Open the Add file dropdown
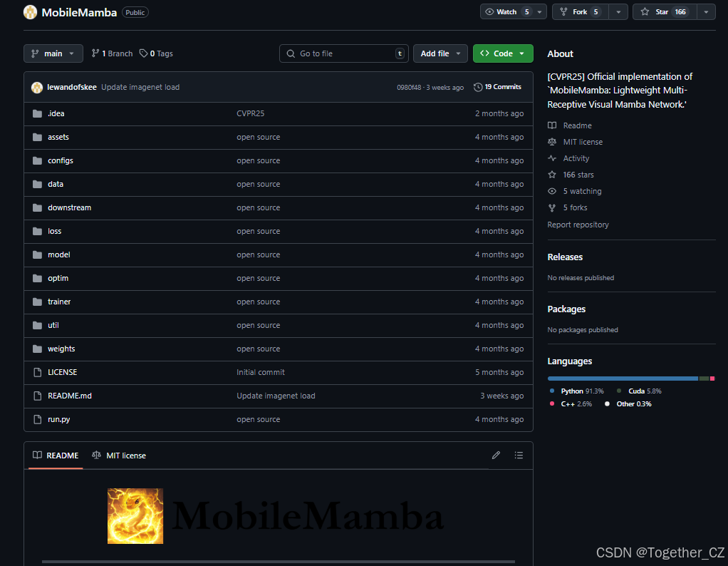Image resolution: width=728 pixels, height=566 pixels. click(x=440, y=53)
